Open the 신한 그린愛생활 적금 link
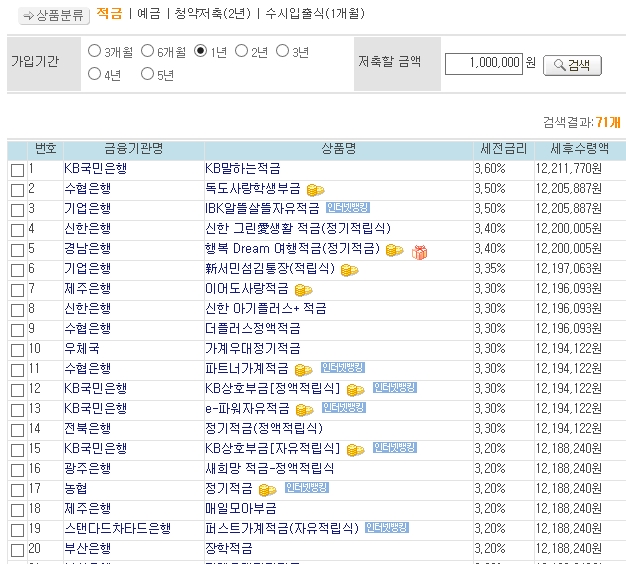Image resolution: width=626 pixels, height=564 pixels. pyautogui.click(x=298, y=228)
